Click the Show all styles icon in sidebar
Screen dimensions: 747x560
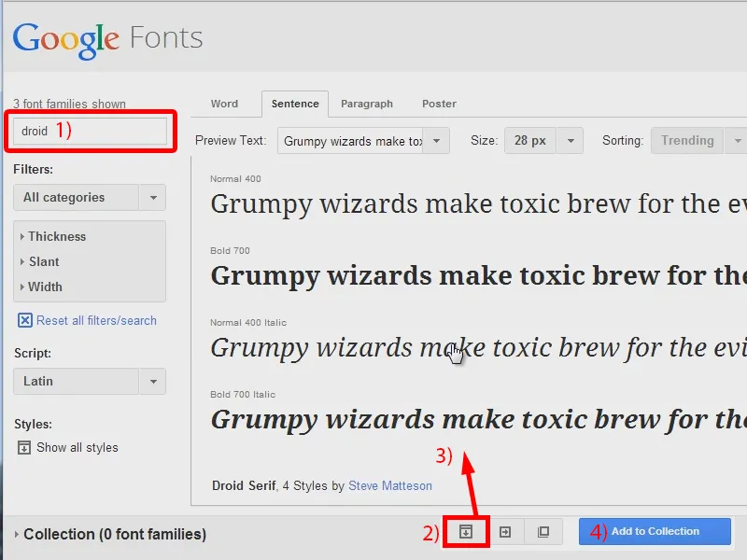point(24,448)
